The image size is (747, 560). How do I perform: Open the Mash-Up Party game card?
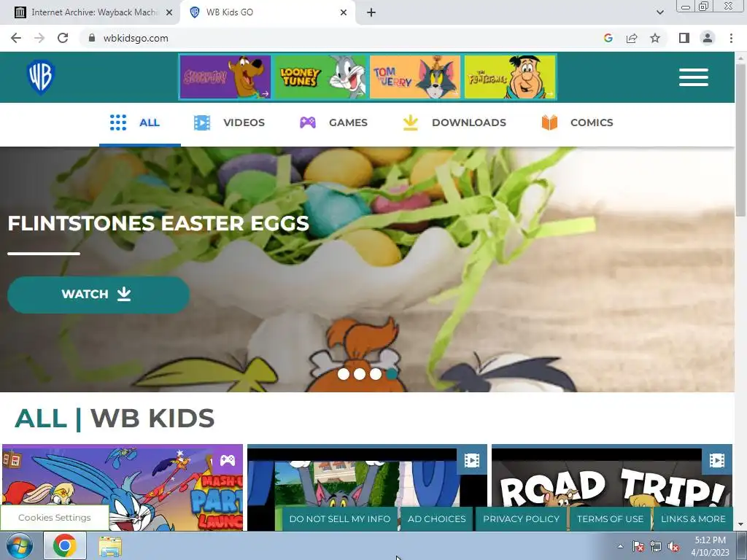coord(123,486)
